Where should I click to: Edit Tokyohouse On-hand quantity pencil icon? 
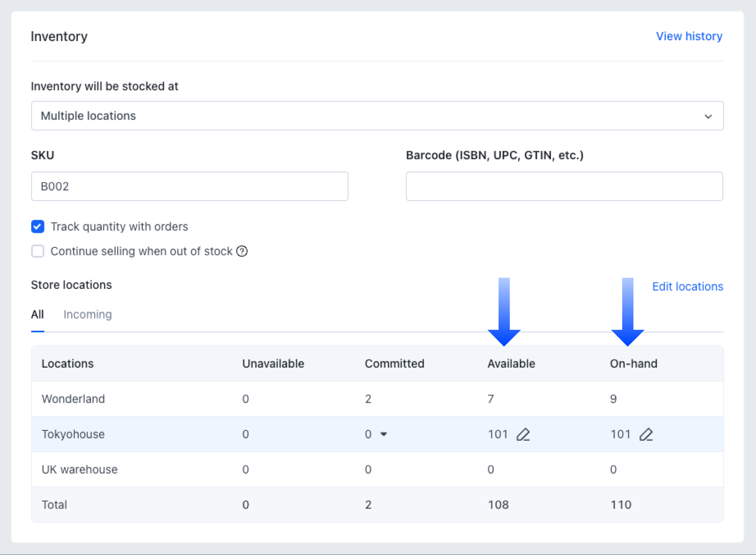(x=646, y=434)
